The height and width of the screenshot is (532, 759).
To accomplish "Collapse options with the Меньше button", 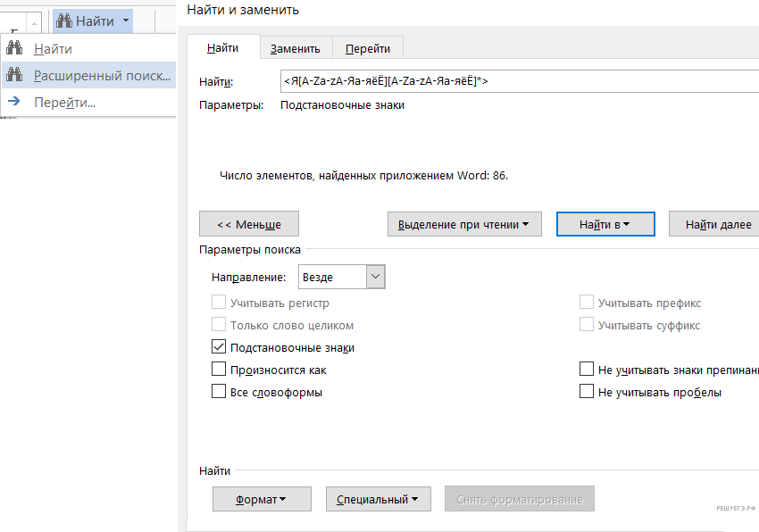I will 248,224.
